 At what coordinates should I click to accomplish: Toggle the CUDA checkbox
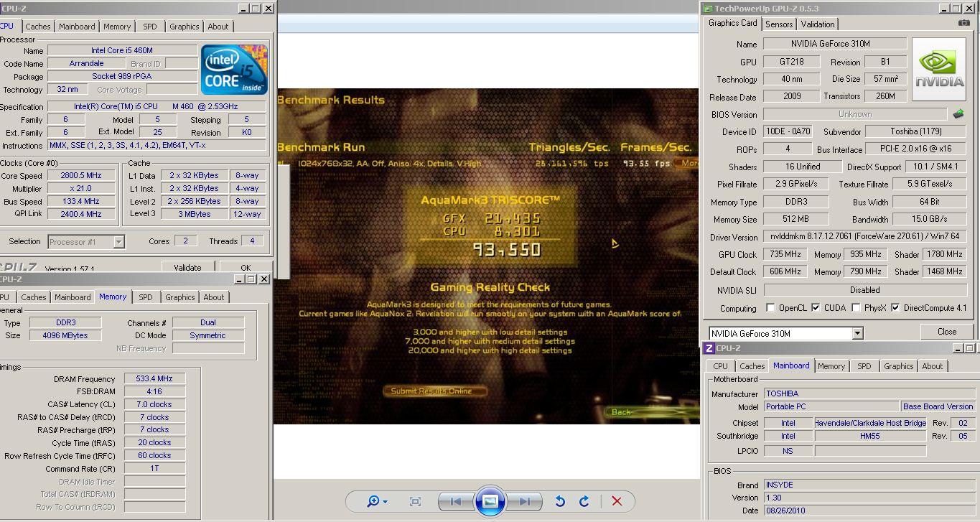coord(816,308)
